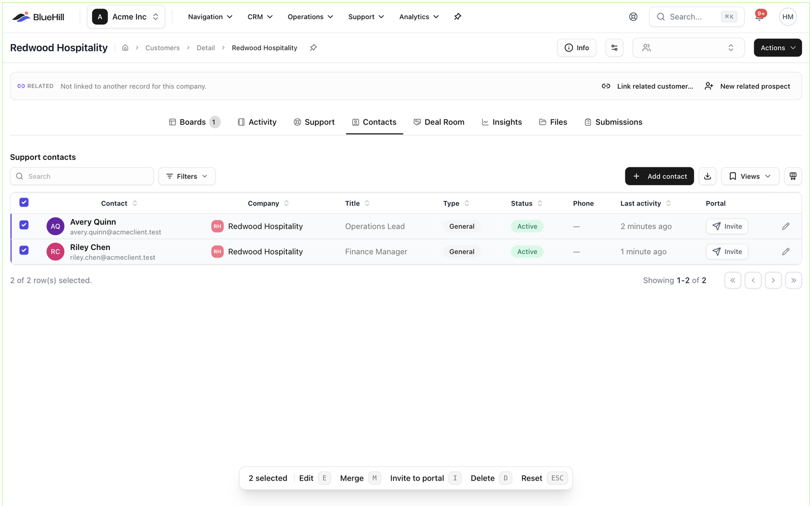Image resolution: width=812 pixels, height=508 pixels.
Task: Expand the Operations menu
Action: (310, 17)
